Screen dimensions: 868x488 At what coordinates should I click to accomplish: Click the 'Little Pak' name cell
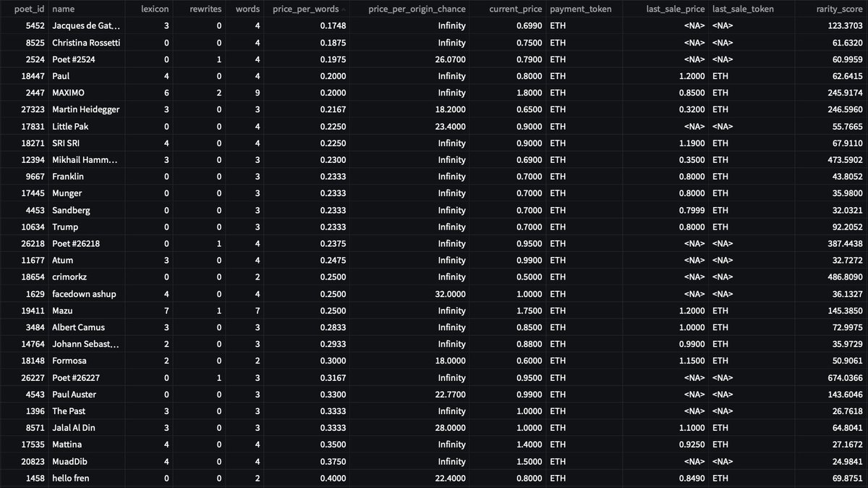coord(87,126)
